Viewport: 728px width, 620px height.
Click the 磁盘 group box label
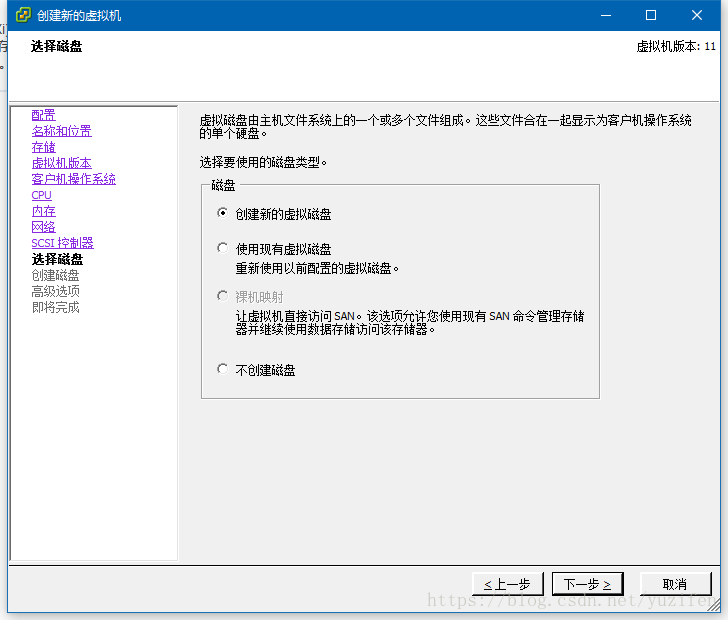tap(223, 185)
